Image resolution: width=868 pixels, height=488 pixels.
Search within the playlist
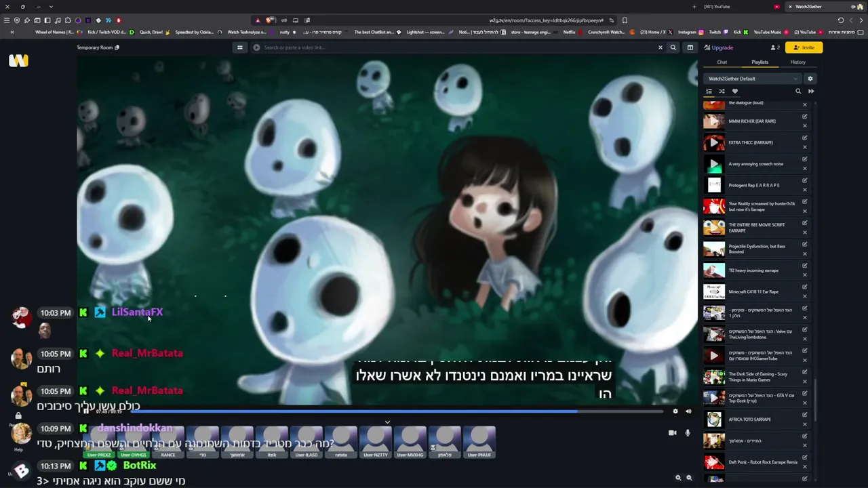798,91
